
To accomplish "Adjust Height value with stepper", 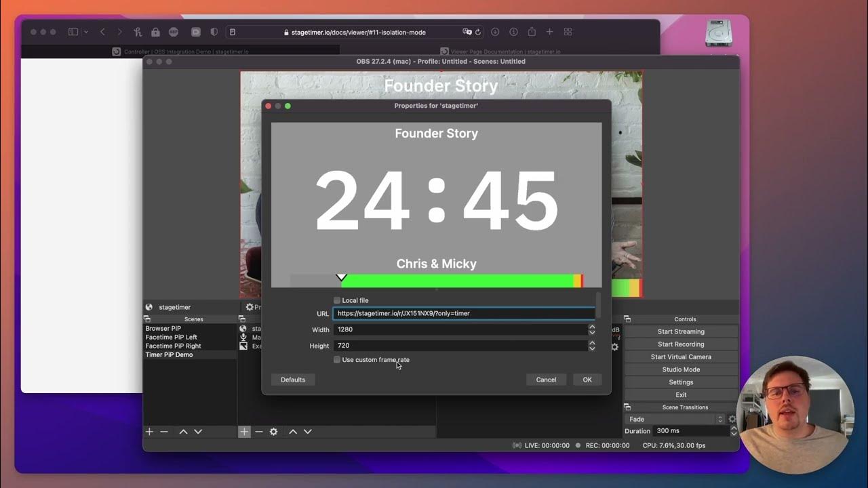I will coord(592,346).
